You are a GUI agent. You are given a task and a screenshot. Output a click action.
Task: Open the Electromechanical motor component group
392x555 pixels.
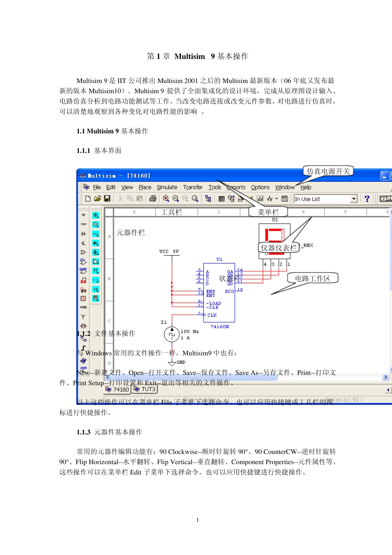point(83,326)
